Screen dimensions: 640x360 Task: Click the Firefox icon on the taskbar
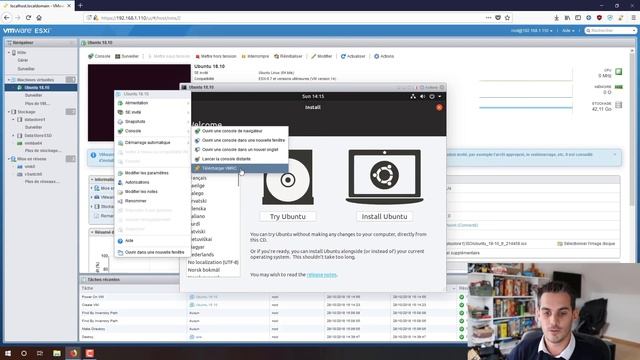73,353
